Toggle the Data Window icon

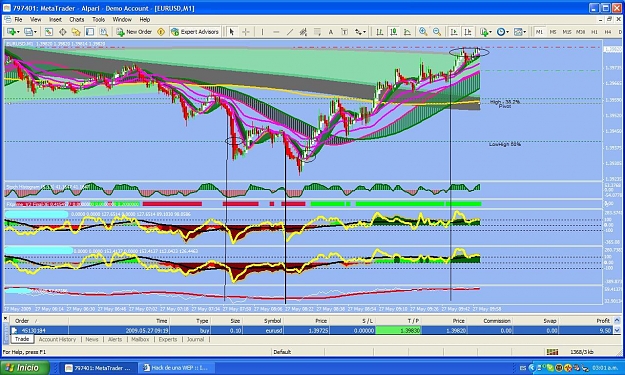63,32
